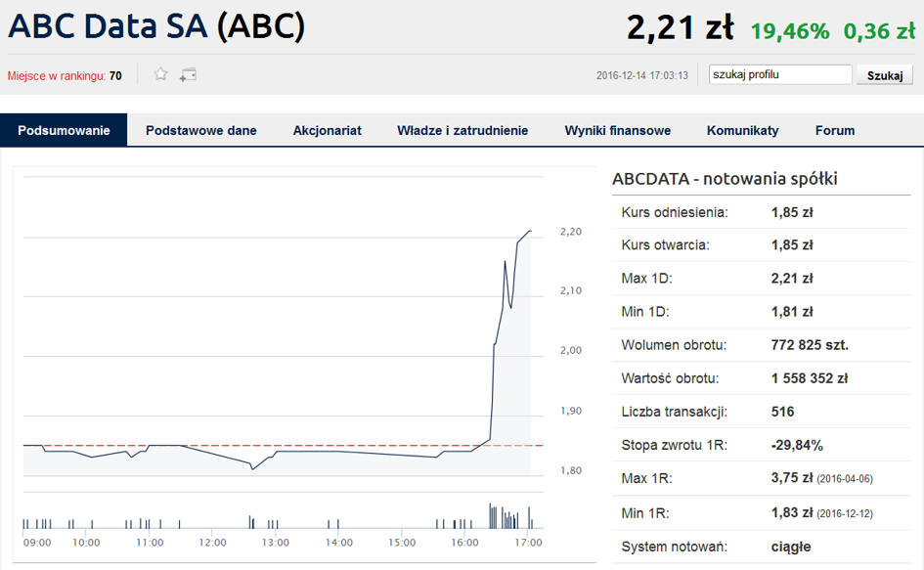Click the Min 1R value 1,83 zł
The height and width of the screenshot is (570, 924).
click(793, 513)
